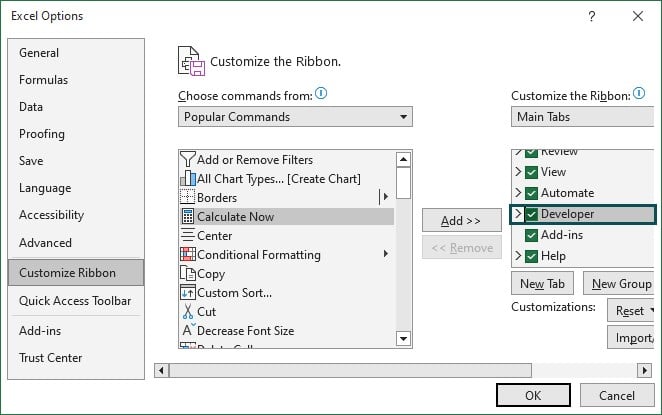Click the Cut scissors icon
The image size is (662, 415).
coord(187,312)
